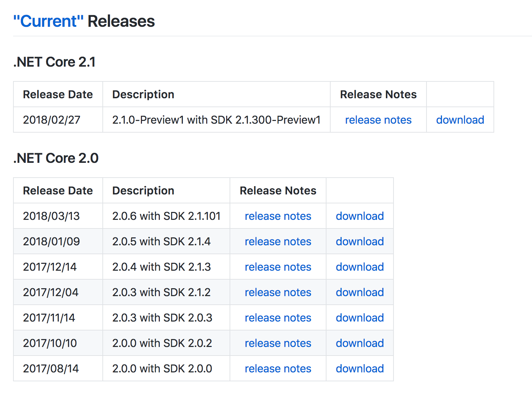Download 2.0.0 with SDK 2.0.2
The image size is (532, 393).
coord(360,343)
